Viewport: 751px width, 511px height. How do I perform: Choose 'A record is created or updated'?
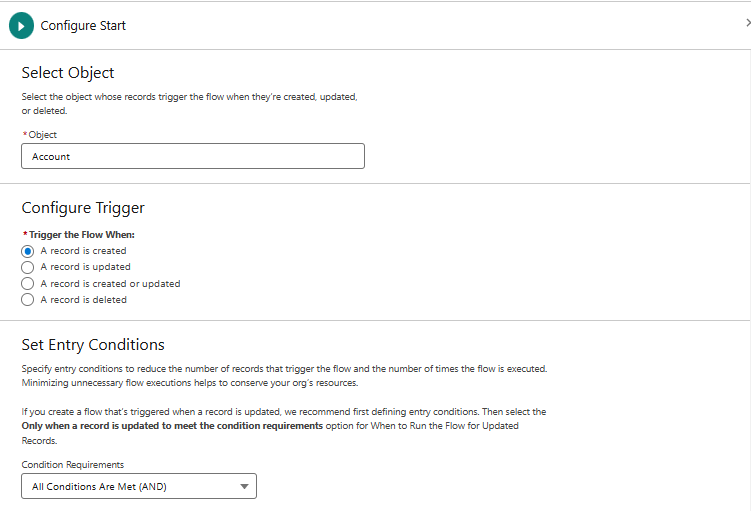point(28,284)
